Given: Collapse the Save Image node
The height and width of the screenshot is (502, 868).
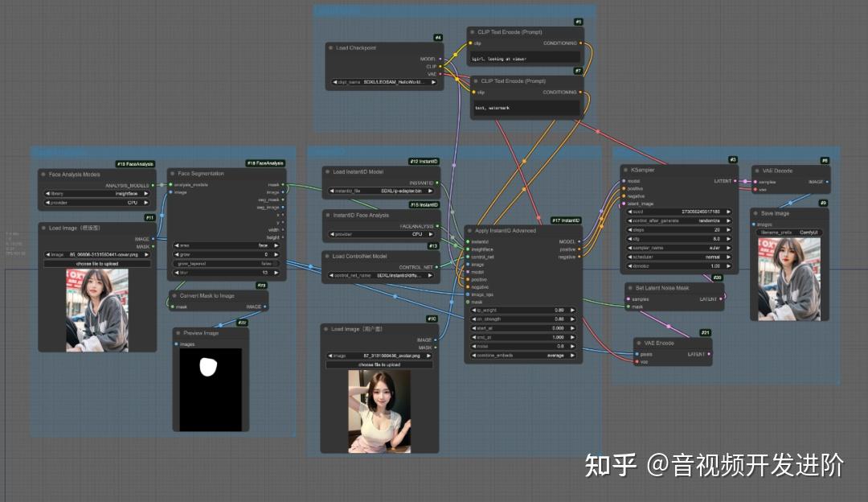Looking at the screenshot, I should [755, 213].
